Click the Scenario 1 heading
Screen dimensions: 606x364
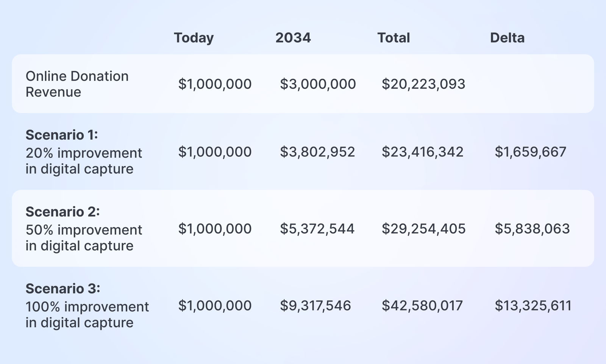62,135
